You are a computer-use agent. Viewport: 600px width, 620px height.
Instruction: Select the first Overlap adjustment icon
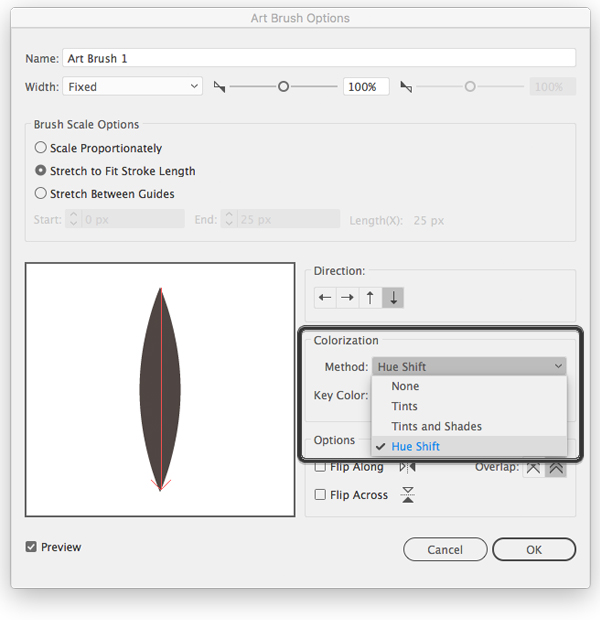tap(533, 467)
